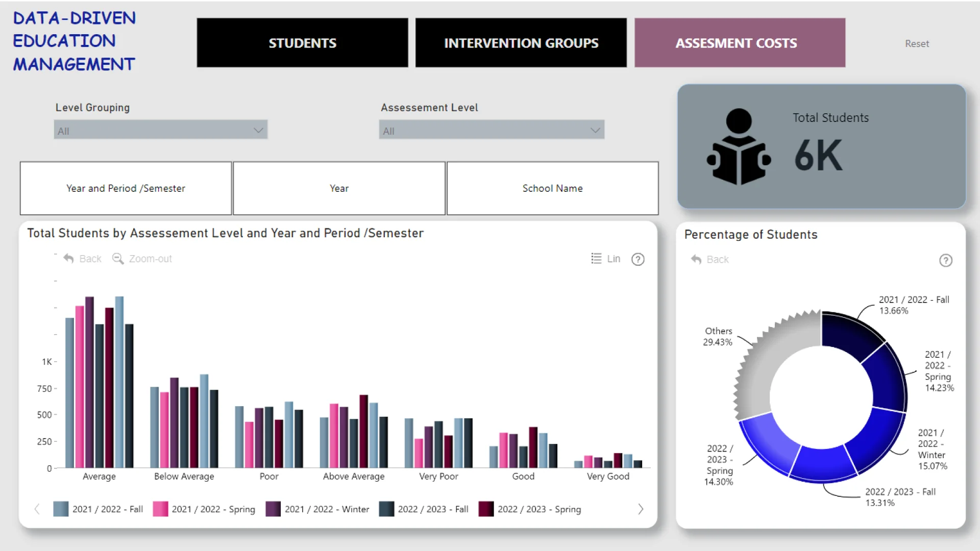Click 2021 / 2022 - Fall legend swatch
Image resolution: width=980 pixels, height=551 pixels.
click(61, 509)
